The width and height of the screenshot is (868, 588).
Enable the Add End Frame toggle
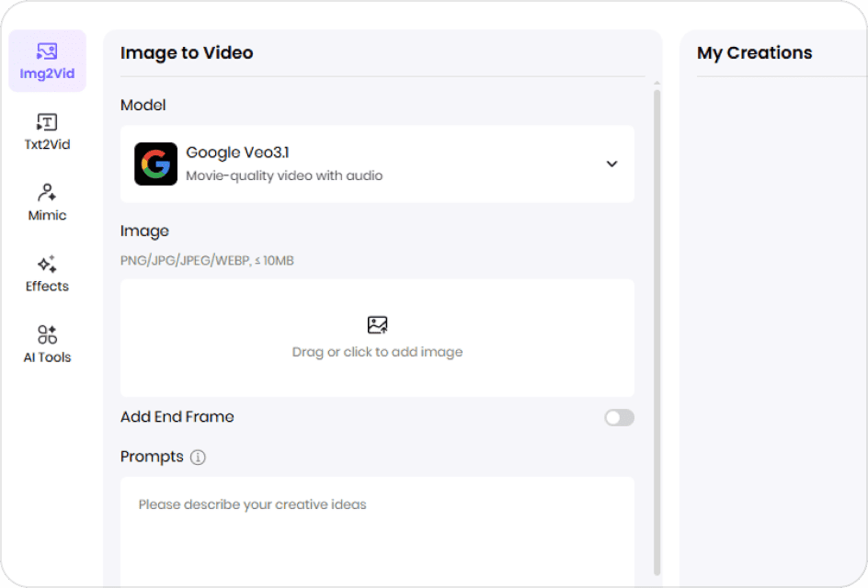[x=619, y=418]
